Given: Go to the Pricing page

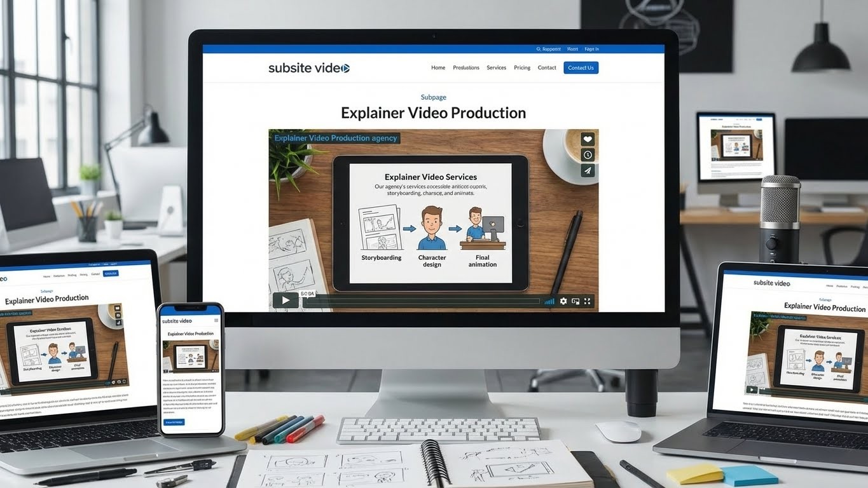Looking at the screenshot, I should point(522,68).
